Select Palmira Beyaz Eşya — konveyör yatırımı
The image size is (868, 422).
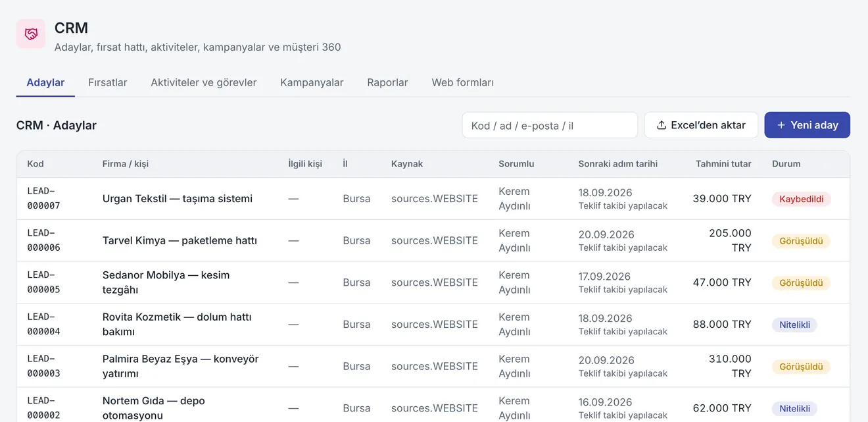[x=181, y=366]
